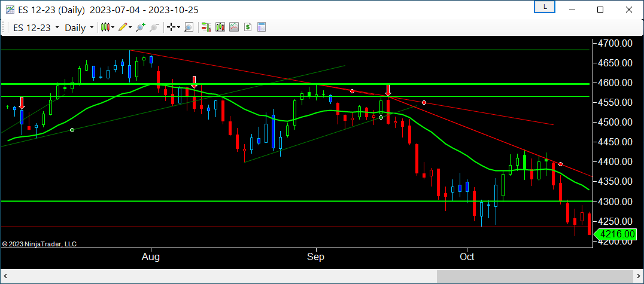This screenshot has height=284, width=644.
Task: Open the Indicators chart icon
Action: pyautogui.click(x=234, y=28)
